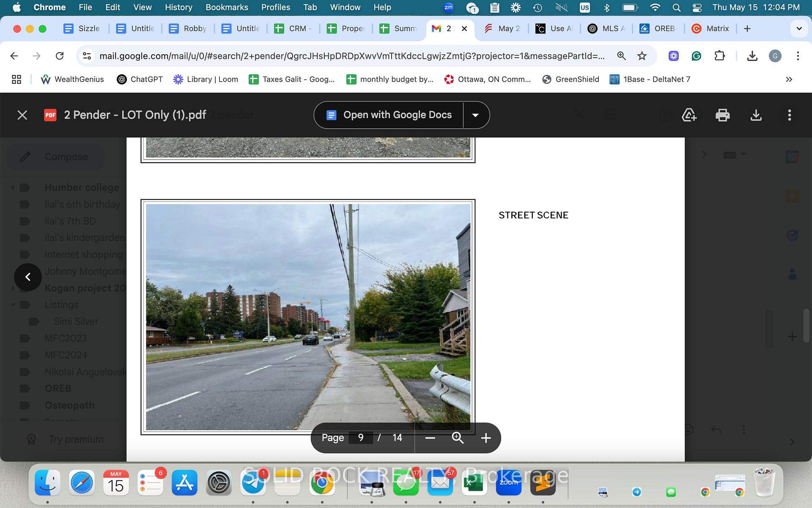Click Open with Google Docs button
812x508 pixels.
coord(389,115)
